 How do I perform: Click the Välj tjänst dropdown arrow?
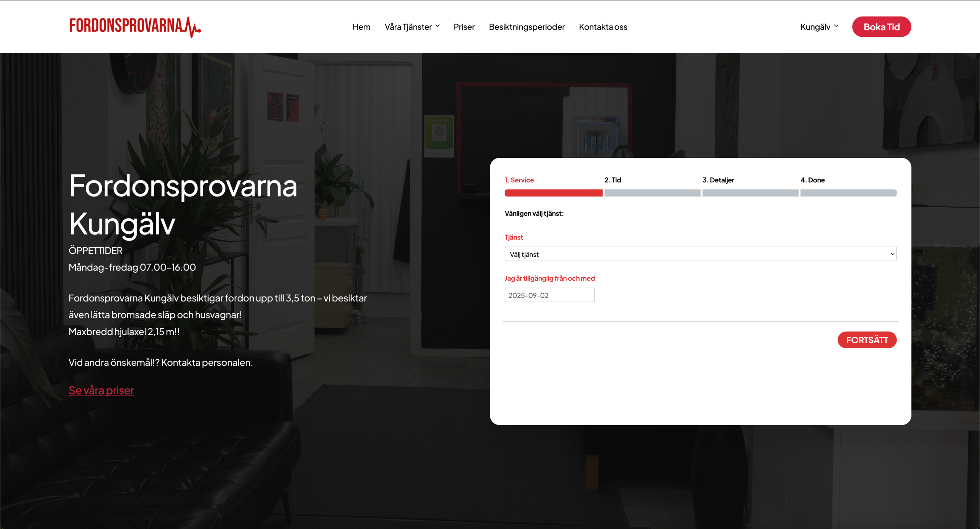click(x=892, y=254)
